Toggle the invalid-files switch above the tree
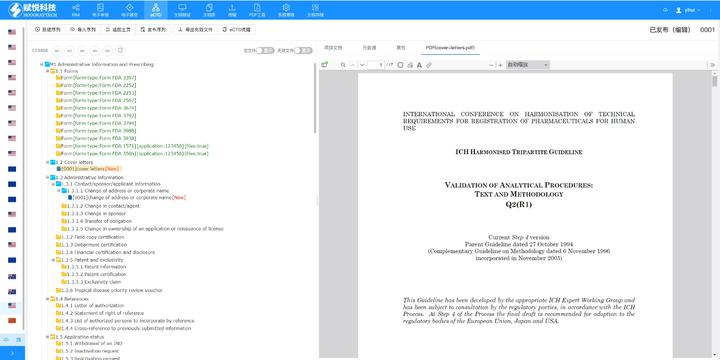 coord(303,51)
